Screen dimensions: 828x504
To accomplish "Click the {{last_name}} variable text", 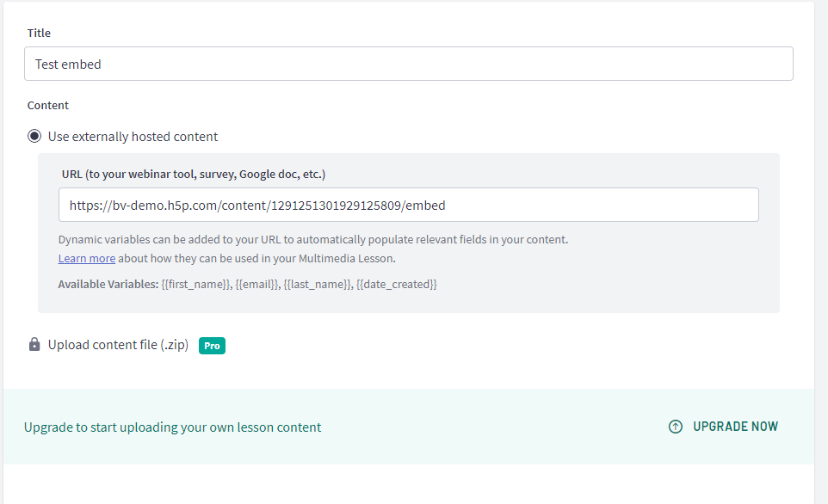I will (318, 285).
